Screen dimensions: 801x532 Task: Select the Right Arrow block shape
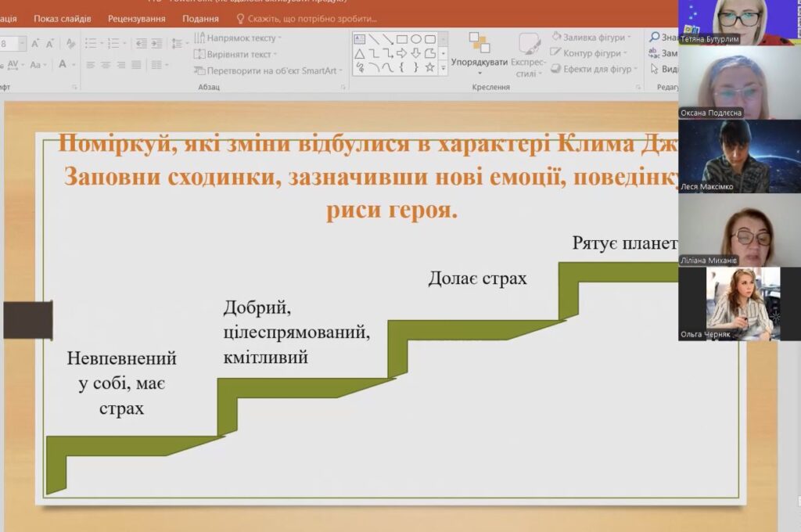(402, 53)
